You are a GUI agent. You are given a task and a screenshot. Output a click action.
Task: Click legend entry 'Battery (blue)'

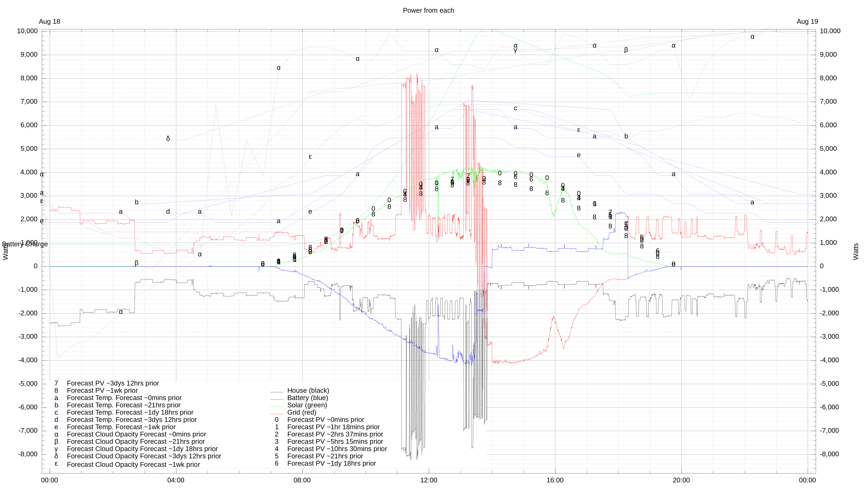(x=307, y=398)
